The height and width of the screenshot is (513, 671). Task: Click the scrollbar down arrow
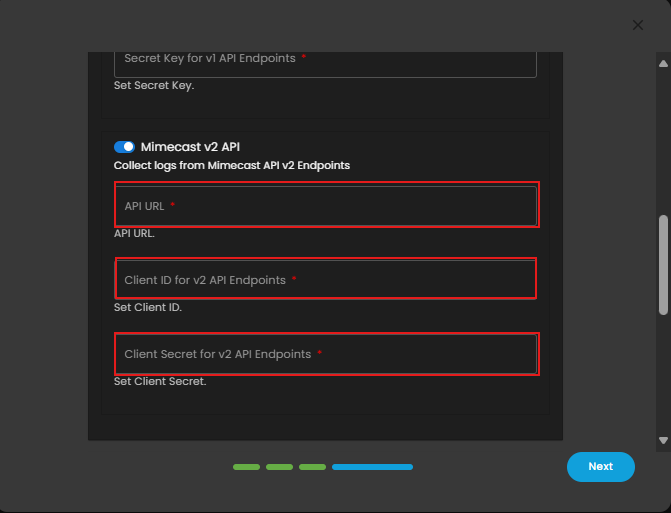tap(663, 440)
